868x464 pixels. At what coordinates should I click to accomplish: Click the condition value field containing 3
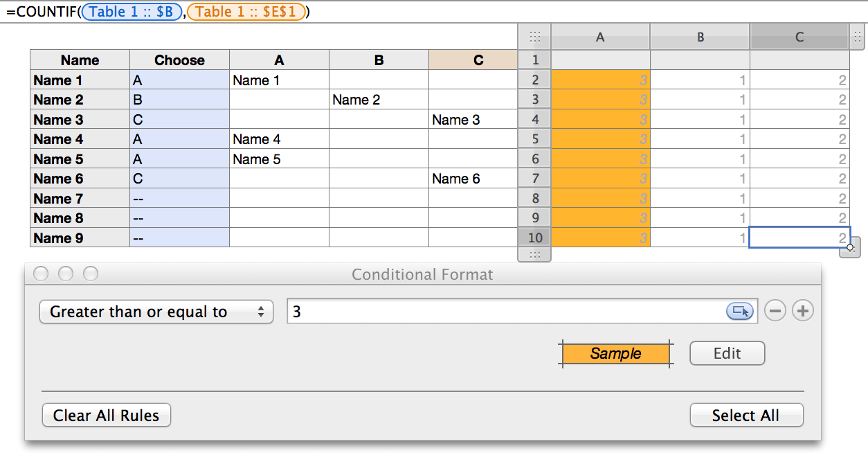click(x=485, y=310)
